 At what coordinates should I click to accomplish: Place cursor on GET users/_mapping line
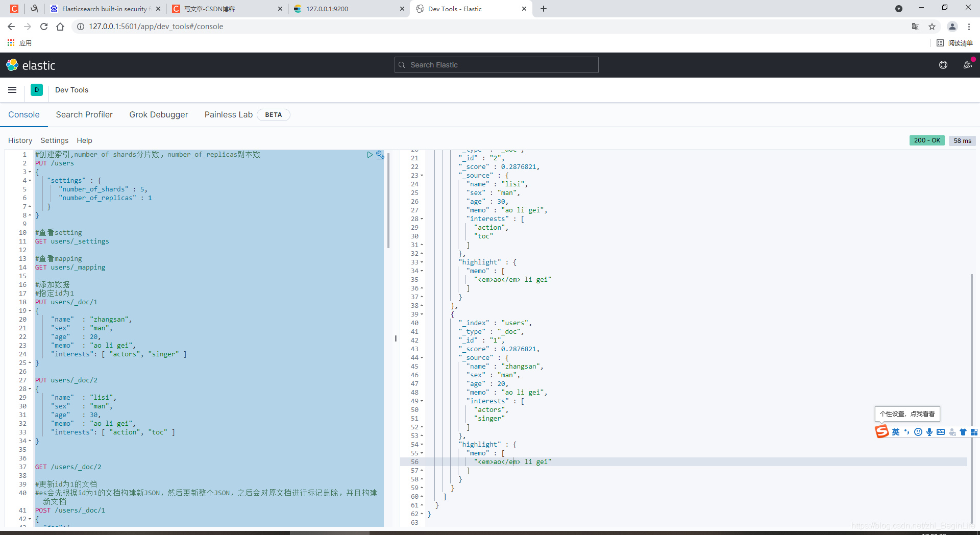point(70,267)
